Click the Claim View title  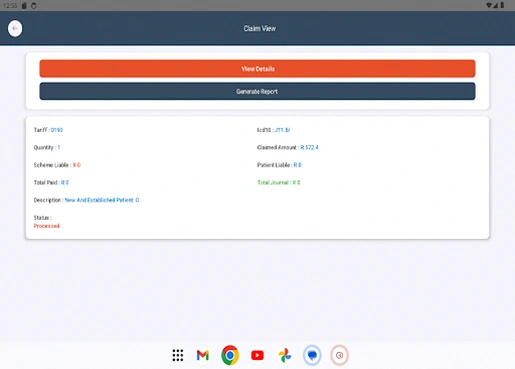click(259, 28)
